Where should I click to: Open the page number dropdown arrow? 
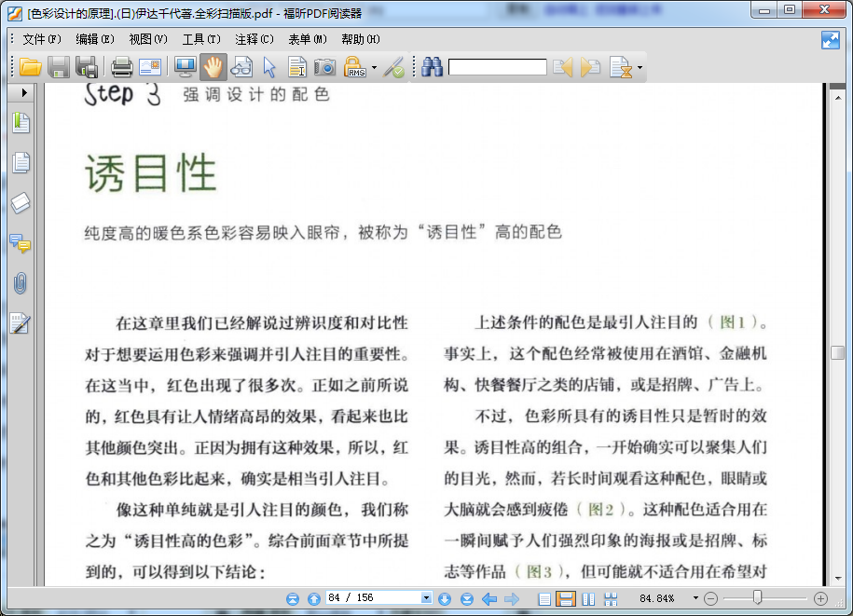point(427,597)
